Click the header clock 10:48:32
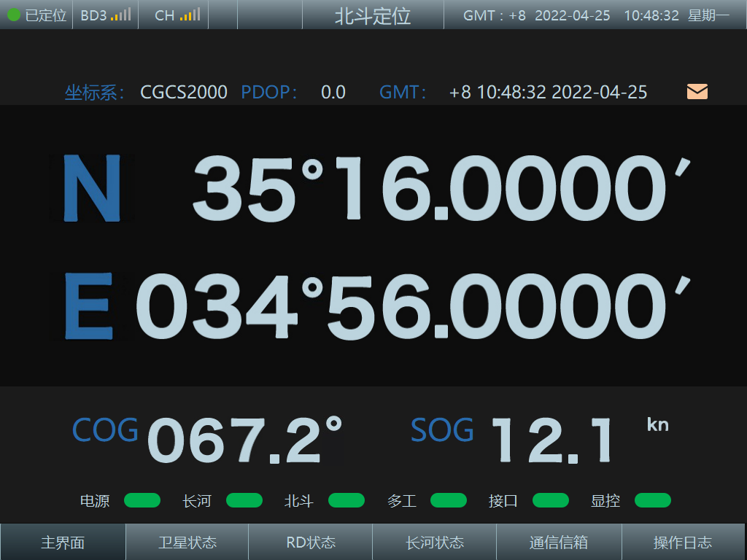Viewport: 747px width, 560px height. [x=651, y=15]
